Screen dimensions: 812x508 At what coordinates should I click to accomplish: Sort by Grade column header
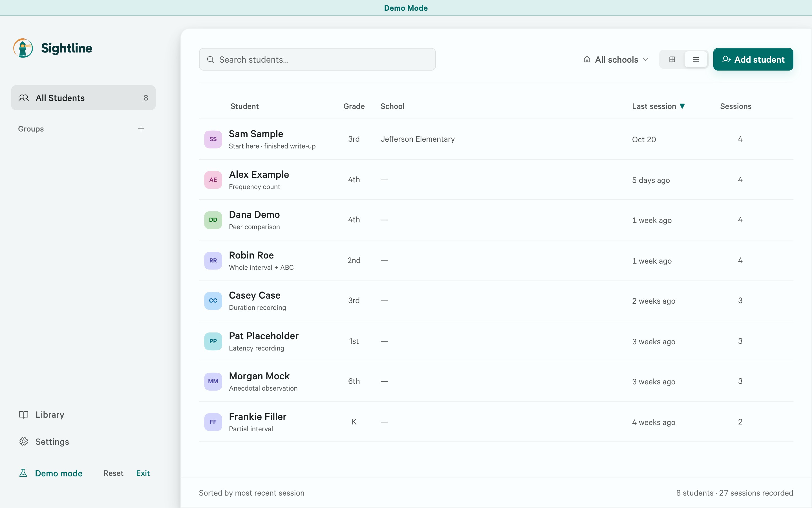(354, 106)
